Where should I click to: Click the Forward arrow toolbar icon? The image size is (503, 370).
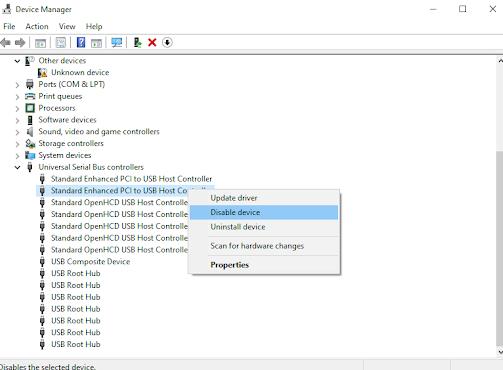[20, 43]
